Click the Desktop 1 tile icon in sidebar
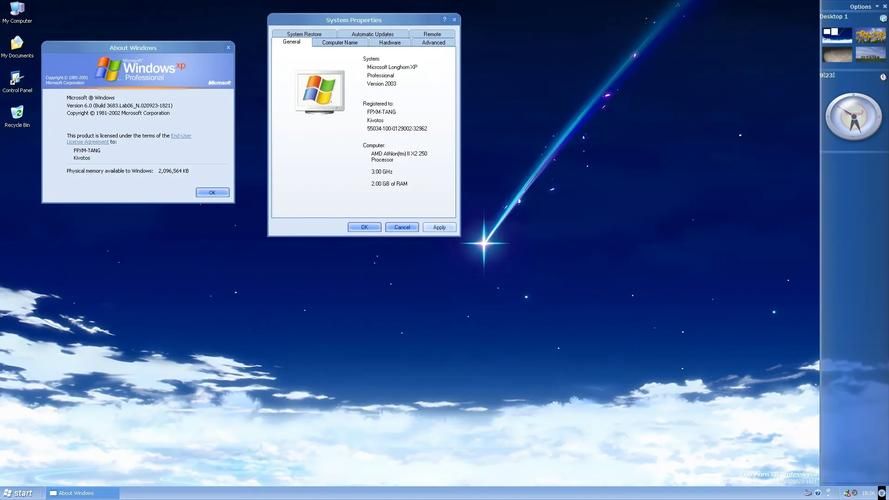The height and width of the screenshot is (500, 889). 883,17
